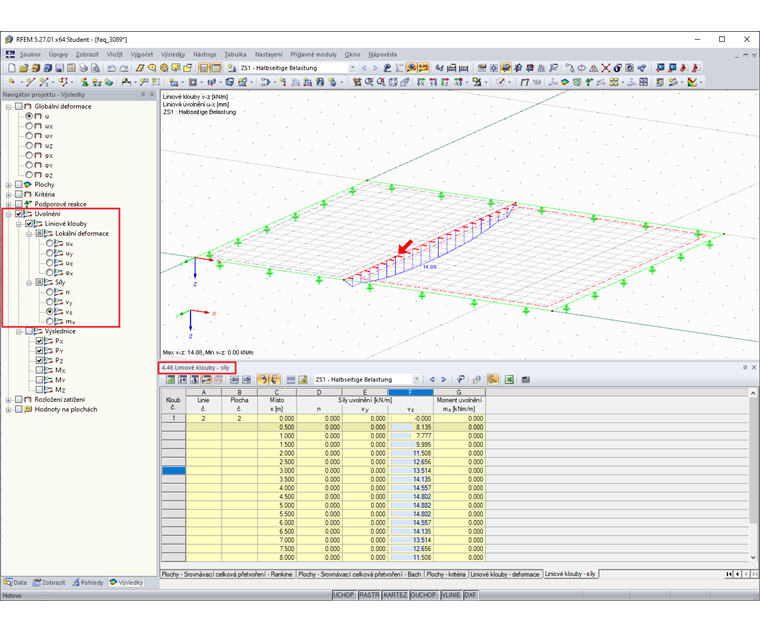Click the Excel export icon in table toolbar
Screen dimensions: 760x632
[509, 379]
